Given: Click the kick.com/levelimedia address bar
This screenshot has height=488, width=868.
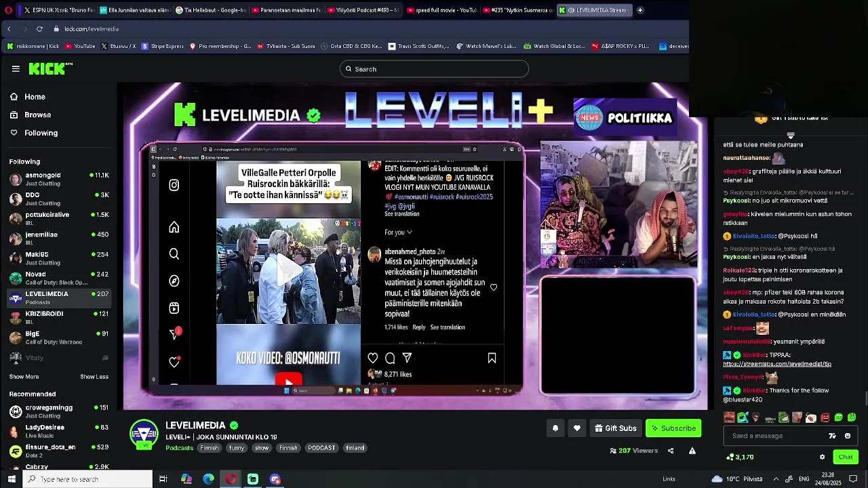Looking at the screenshot, I should pyautogui.click(x=92, y=29).
